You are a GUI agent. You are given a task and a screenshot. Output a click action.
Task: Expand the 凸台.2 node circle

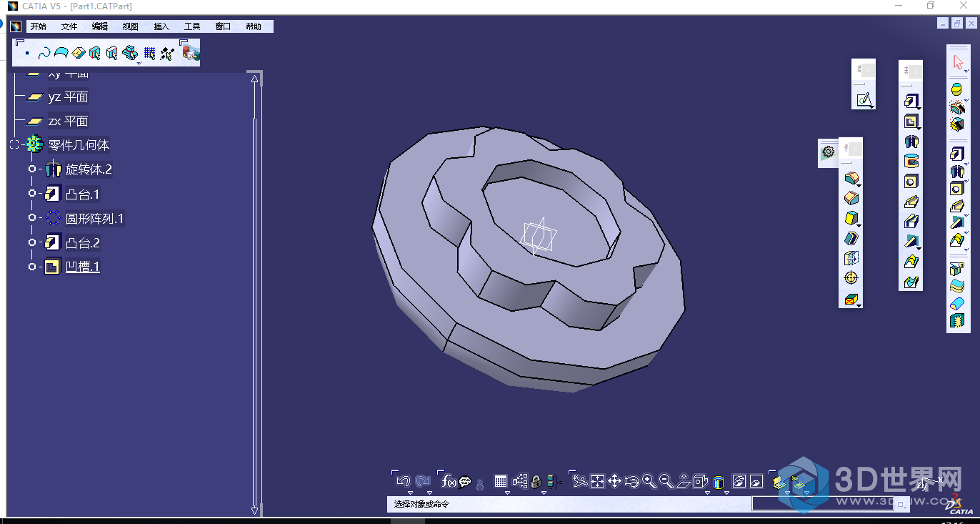(x=31, y=243)
